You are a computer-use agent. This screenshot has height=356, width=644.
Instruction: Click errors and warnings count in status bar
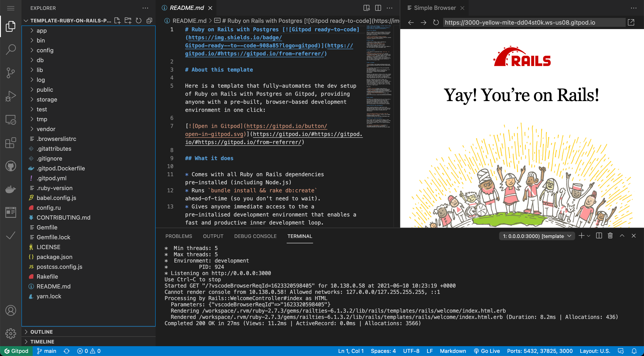click(x=89, y=351)
